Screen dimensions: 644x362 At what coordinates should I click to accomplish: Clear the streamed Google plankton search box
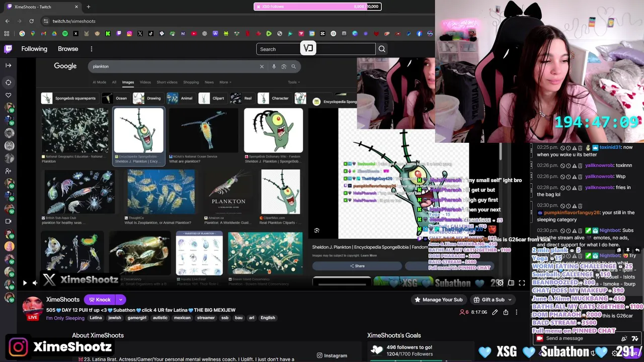262,66
